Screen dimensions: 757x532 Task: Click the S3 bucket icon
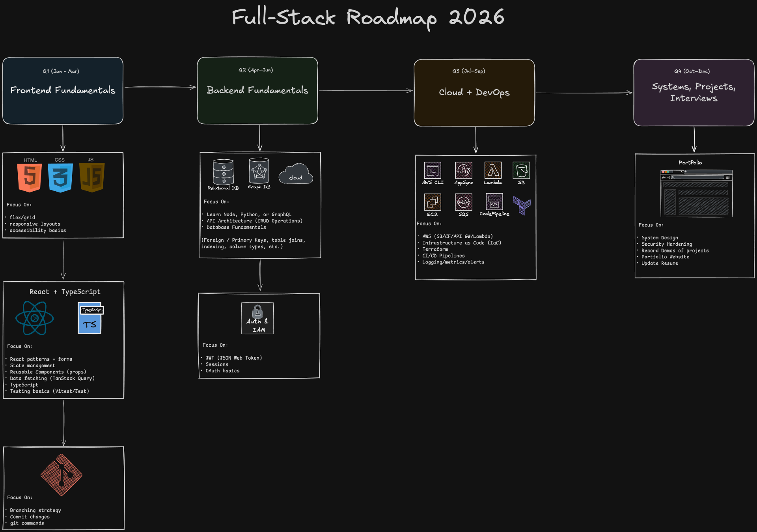pyautogui.click(x=521, y=170)
